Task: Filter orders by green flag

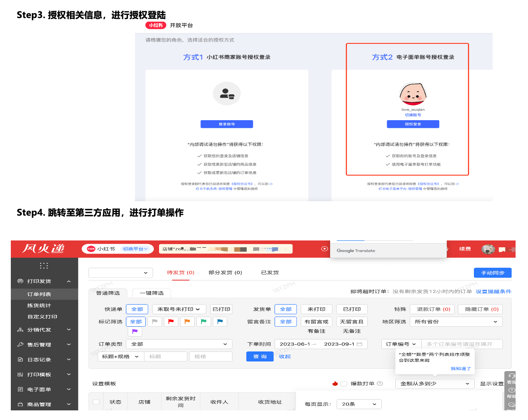Action: tap(204, 321)
